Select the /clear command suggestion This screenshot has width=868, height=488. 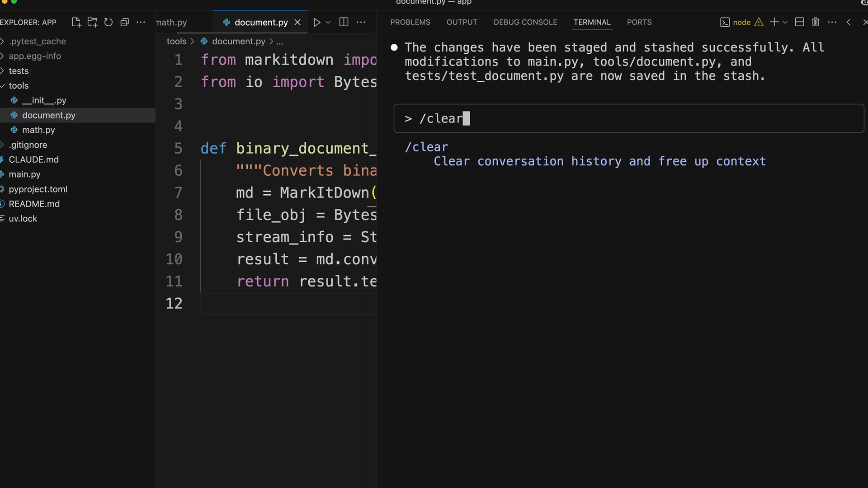[426, 147]
